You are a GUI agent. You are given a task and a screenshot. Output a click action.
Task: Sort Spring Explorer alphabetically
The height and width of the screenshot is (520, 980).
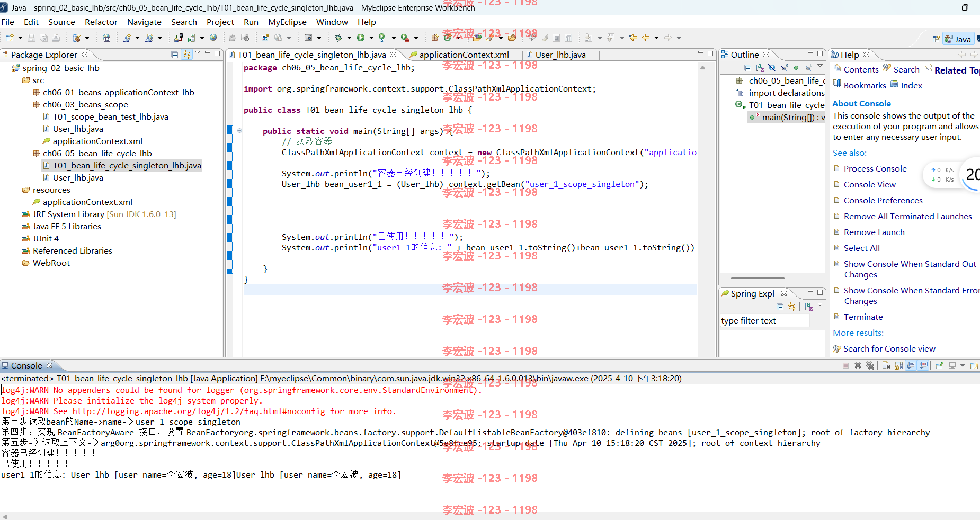point(807,307)
